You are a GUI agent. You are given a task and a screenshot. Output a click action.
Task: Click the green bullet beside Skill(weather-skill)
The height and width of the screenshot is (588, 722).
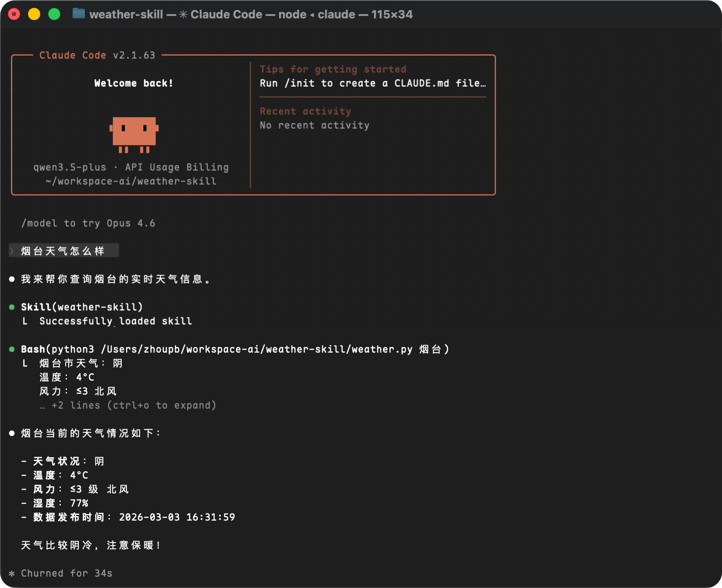(12, 307)
